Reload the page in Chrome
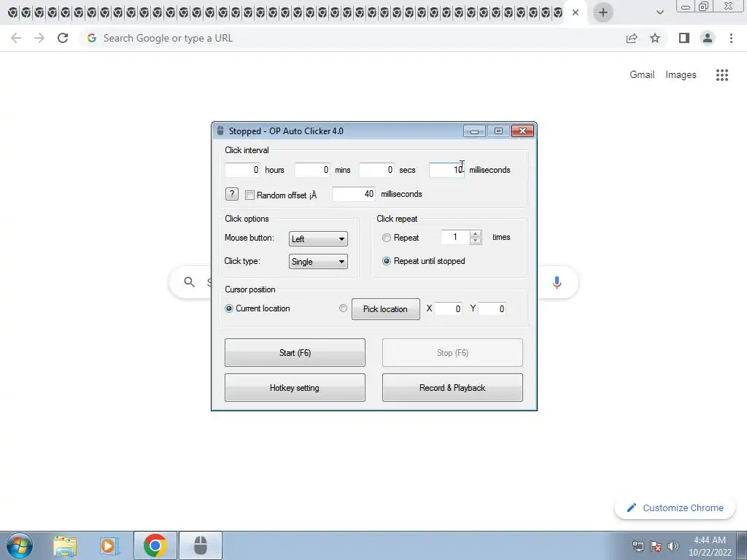The height and width of the screenshot is (560, 747). (x=63, y=38)
